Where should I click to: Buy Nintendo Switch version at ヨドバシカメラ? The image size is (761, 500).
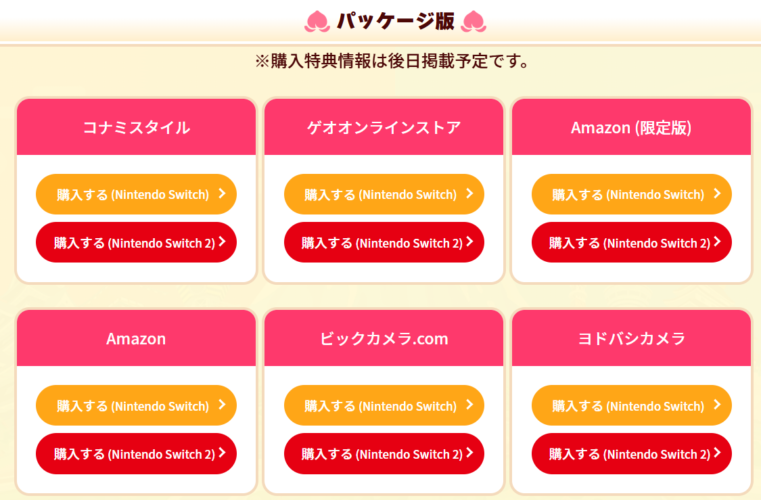coord(631,406)
